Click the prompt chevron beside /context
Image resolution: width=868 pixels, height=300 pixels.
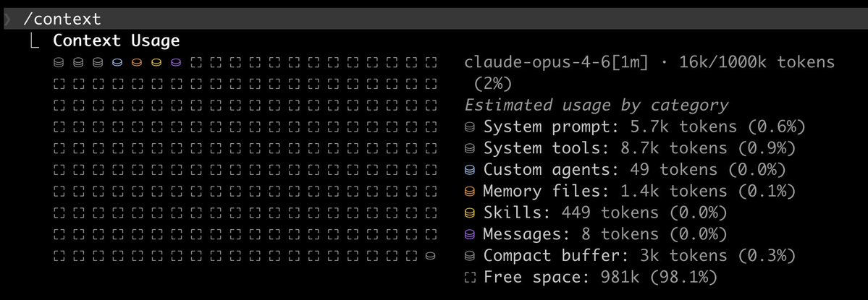pyautogui.click(x=7, y=19)
